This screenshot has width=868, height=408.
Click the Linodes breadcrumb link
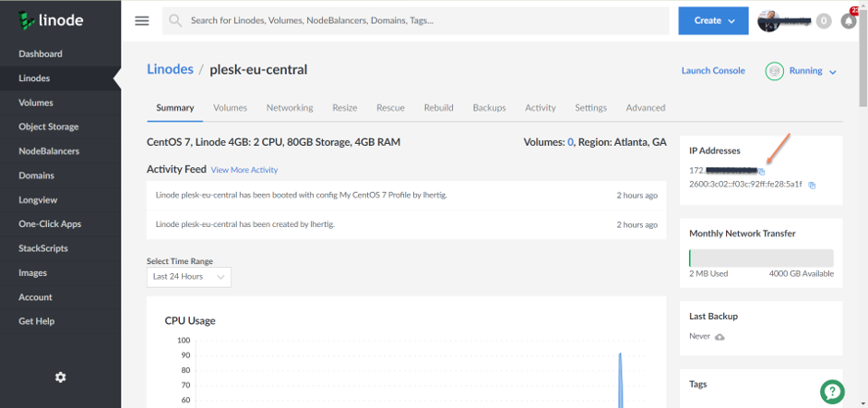(170, 69)
